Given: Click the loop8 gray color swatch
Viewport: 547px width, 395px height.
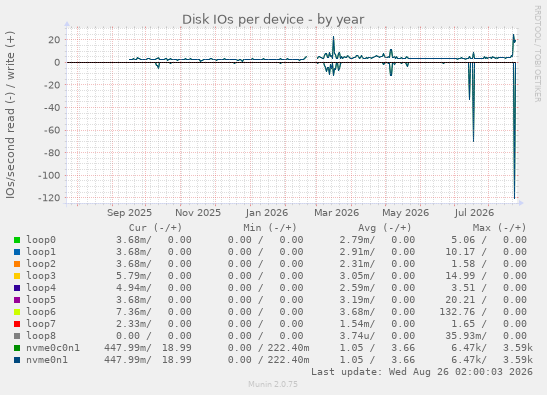Looking at the screenshot, I should (x=17, y=336).
